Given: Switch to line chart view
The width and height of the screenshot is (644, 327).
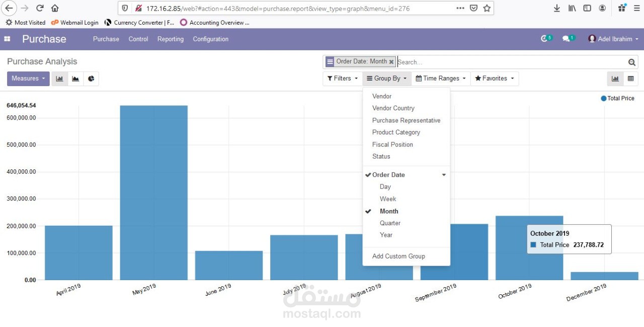Looking at the screenshot, I should pyautogui.click(x=75, y=79).
